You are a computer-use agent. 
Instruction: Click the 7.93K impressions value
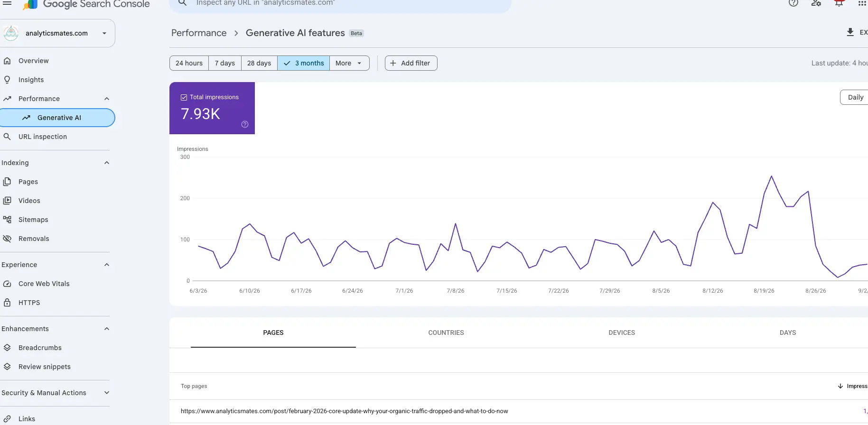pyautogui.click(x=200, y=114)
